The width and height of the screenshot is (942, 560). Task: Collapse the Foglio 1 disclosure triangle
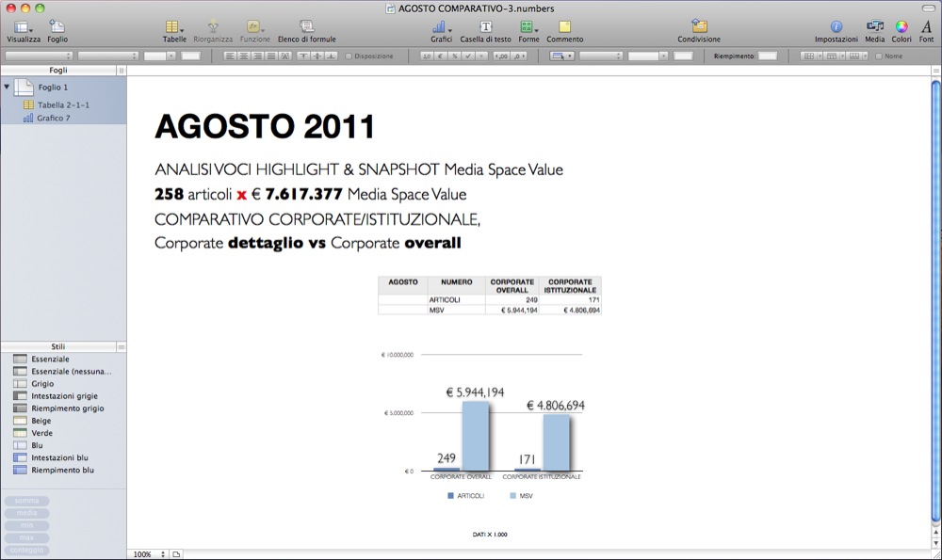(x=8, y=87)
